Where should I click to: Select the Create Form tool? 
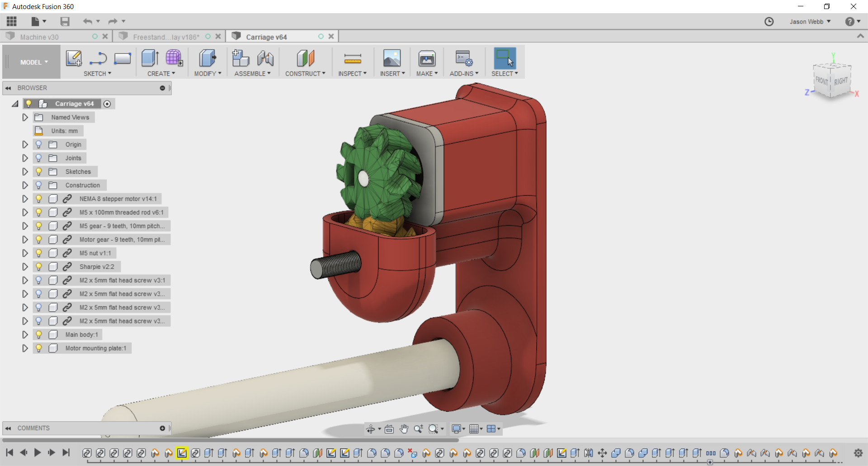click(x=174, y=58)
